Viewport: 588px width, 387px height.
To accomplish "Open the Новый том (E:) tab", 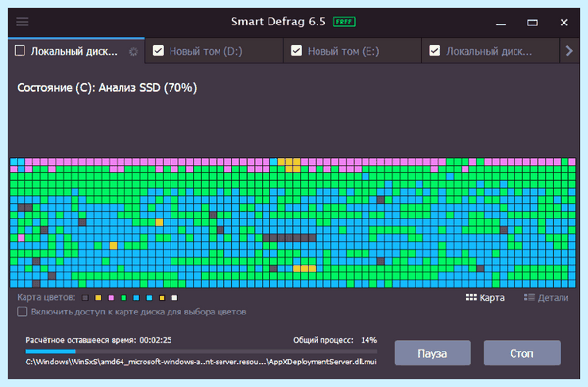I will point(353,51).
